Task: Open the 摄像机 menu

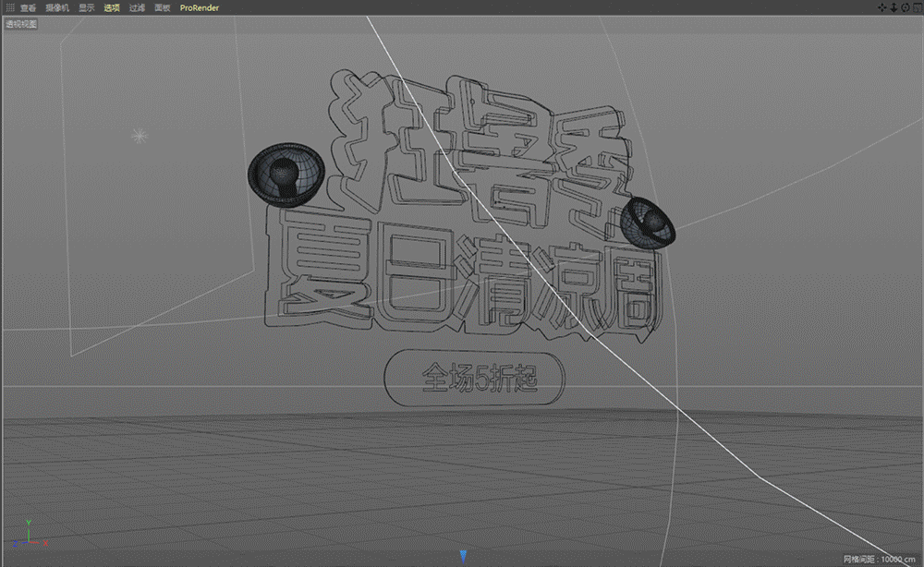Action: click(x=57, y=7)
